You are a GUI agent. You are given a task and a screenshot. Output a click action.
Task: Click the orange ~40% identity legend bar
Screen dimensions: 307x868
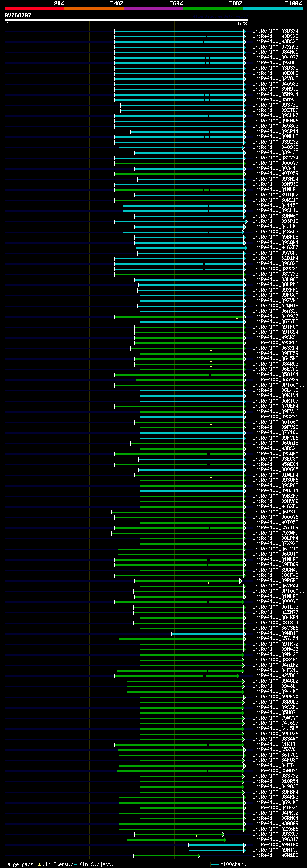coord(94,9)
